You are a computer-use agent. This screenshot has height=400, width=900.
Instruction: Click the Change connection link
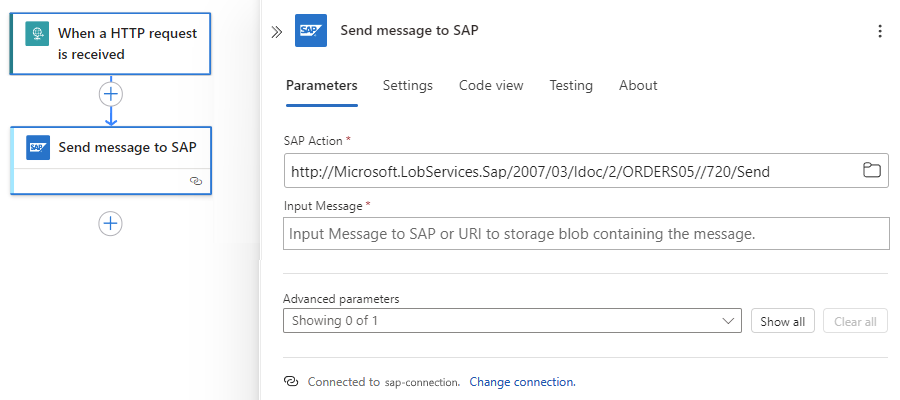pyautogui.click(x=522, y=382)
